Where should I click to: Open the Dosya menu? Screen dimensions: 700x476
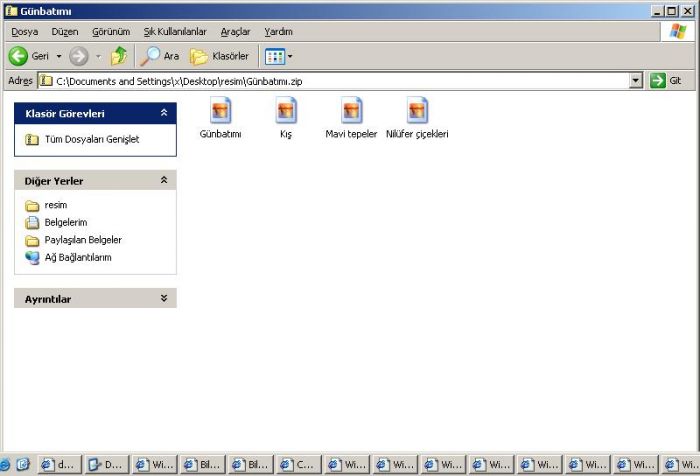pos(24,32)
